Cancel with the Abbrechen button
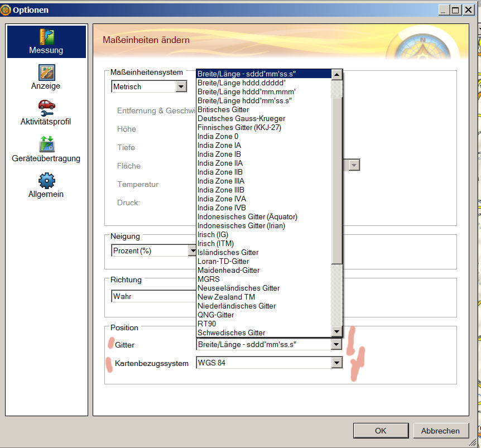 click(440, 431)
